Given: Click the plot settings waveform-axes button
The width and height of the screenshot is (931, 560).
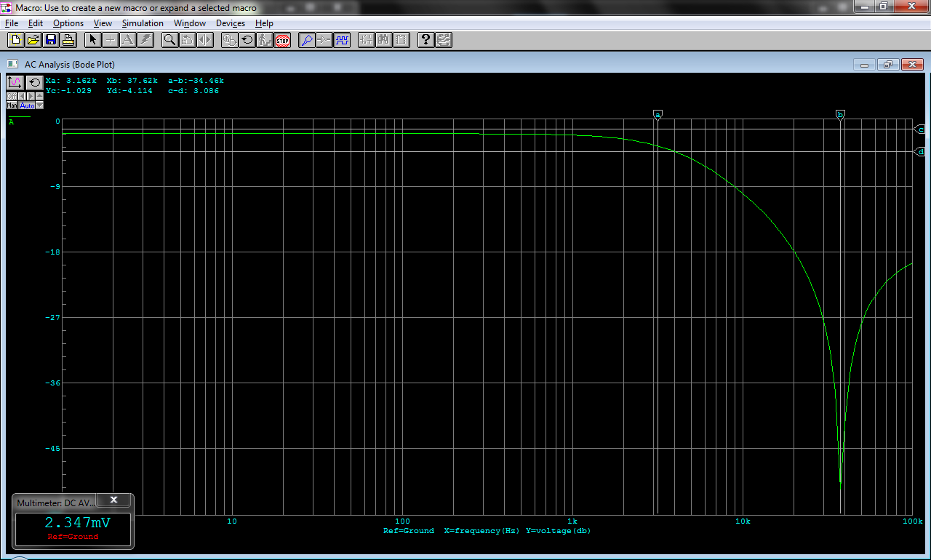Looking at the screenshot, I should click(x=15, y=82).
